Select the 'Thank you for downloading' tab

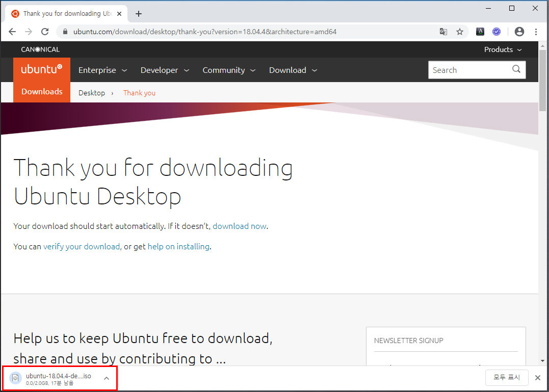(x=67, y=14)
